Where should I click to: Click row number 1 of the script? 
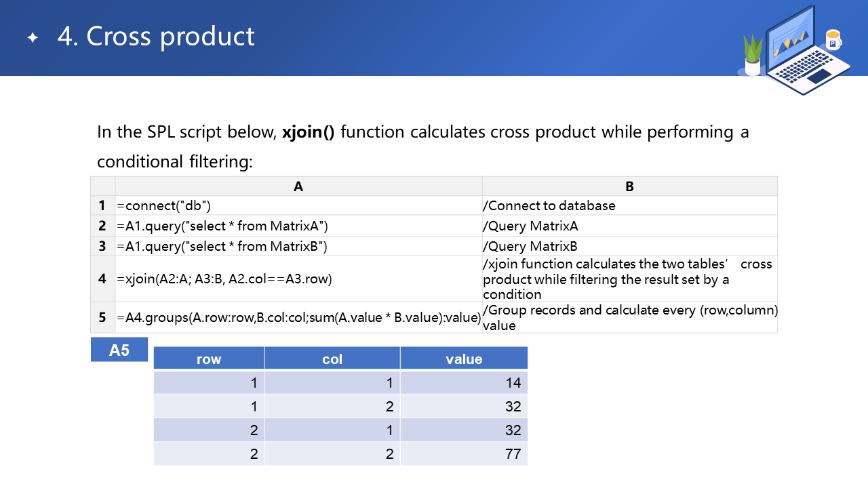tap(102, 206)
